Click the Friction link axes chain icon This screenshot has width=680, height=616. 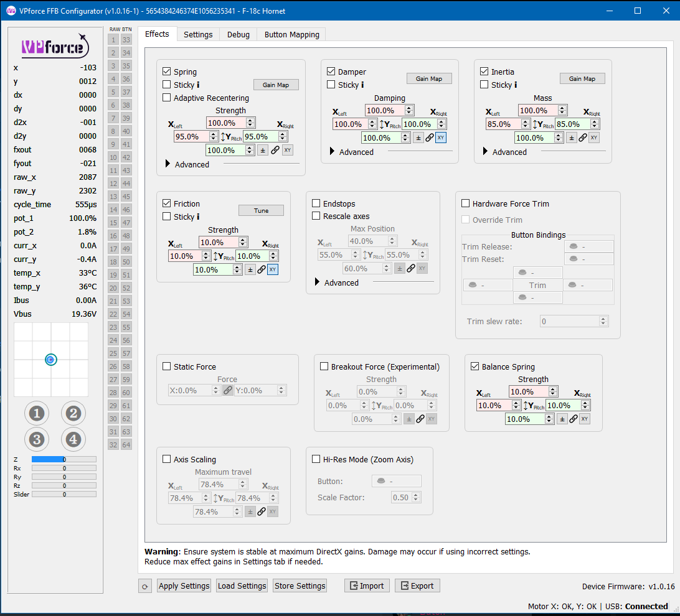(x=262, y=269)
